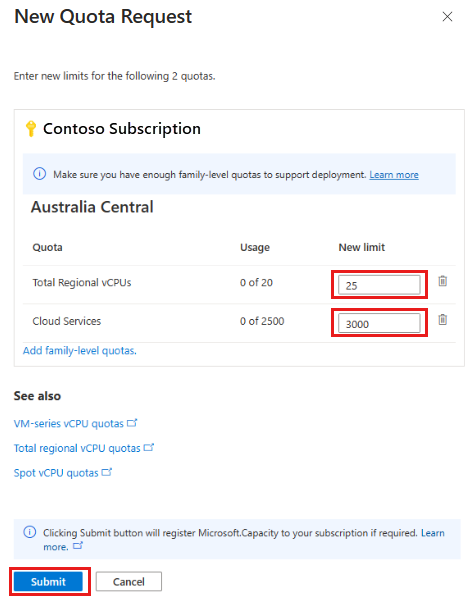Open the Learn more link about family-level quotas

pos(394,175)
